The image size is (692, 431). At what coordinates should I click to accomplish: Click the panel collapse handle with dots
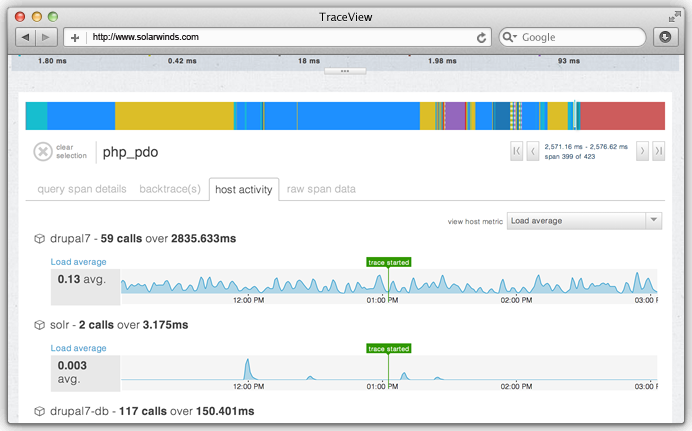345,71
